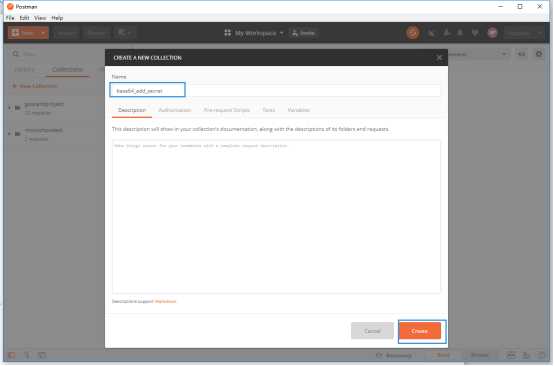Click inside the description text area
This screenshot has height=366, width=554.
click(276, 216)
